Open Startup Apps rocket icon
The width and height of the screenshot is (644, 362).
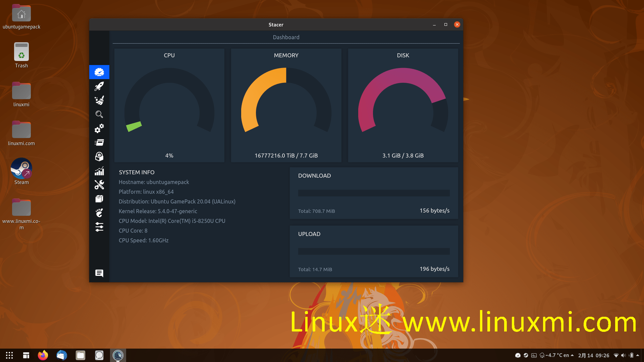click(99, 86)
